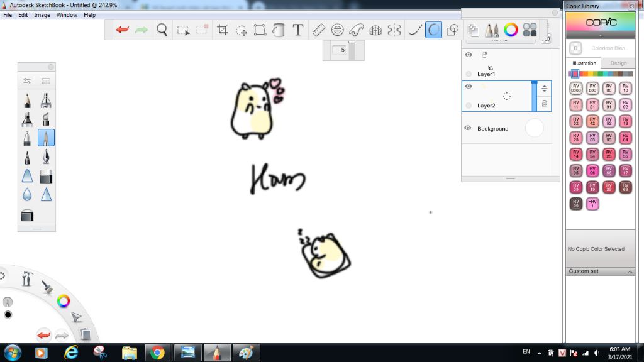Image resolution: width=644 pixels, height=362 pixels.
Task: Toggle the Steady Stroke tool
Action: point(414,30)
